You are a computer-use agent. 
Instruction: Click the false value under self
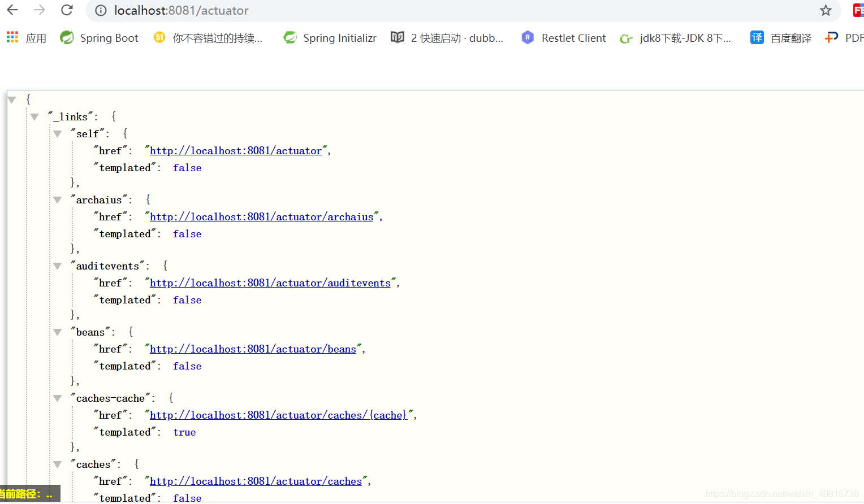tap(187, 168)
